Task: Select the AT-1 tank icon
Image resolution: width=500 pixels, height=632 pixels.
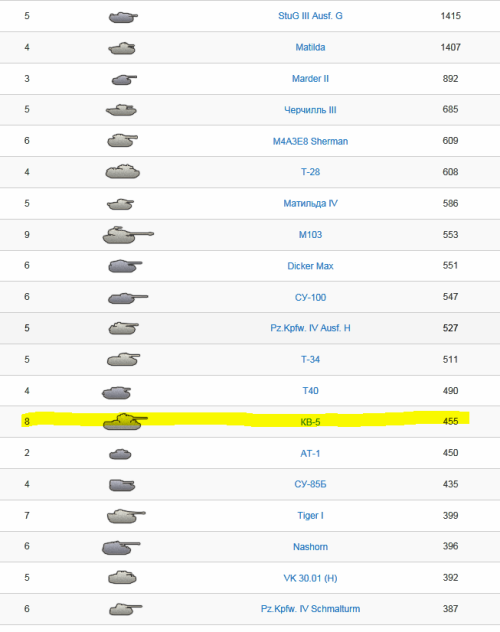Action: [120, 454]
